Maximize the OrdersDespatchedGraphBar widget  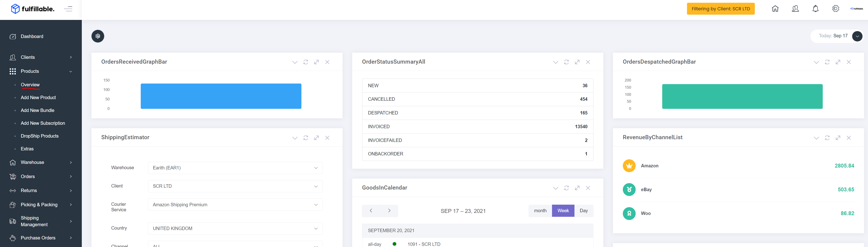(x=838, y=62)
